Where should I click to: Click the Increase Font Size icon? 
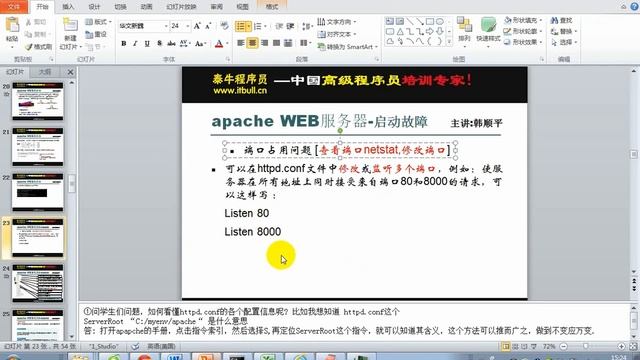197,26
